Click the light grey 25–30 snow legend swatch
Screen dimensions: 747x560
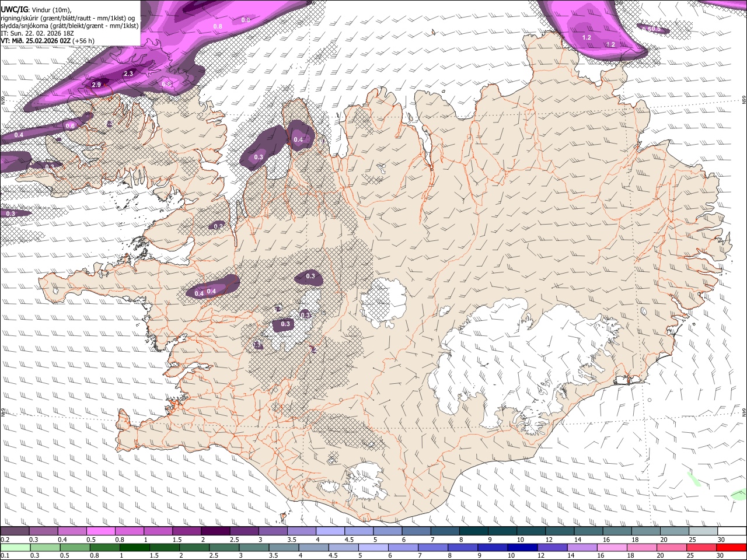point(704,531)
